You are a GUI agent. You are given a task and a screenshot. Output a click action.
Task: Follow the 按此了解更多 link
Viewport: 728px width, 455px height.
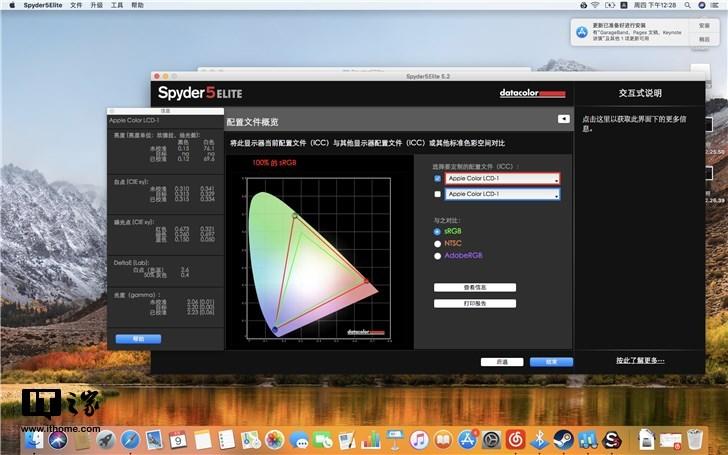(640, 360)
